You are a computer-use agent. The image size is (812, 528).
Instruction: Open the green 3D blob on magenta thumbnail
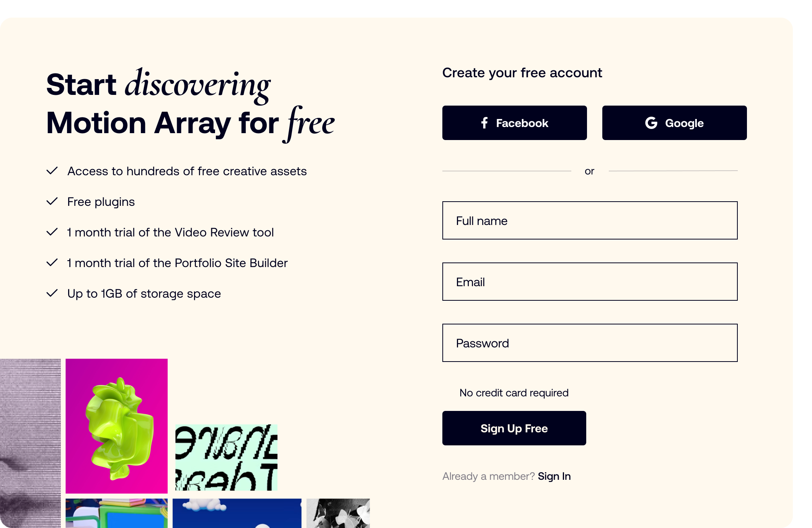(x=117, y=426)
